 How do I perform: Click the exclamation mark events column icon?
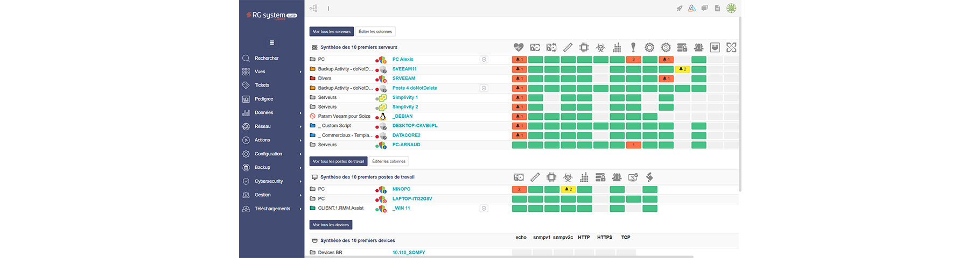pyautogui.click(x=633, y=47)
